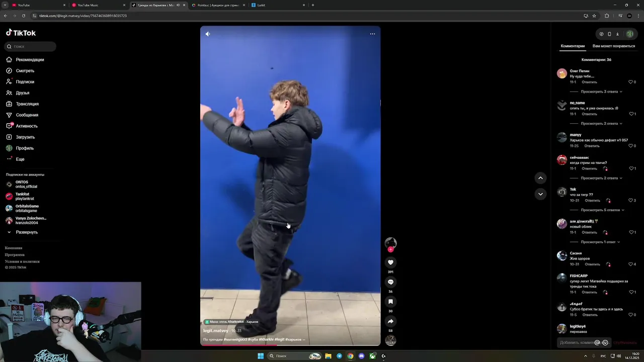Screen dimensions: 644x362
Task: Click the TikTok search field
Action: coord(30,46)
